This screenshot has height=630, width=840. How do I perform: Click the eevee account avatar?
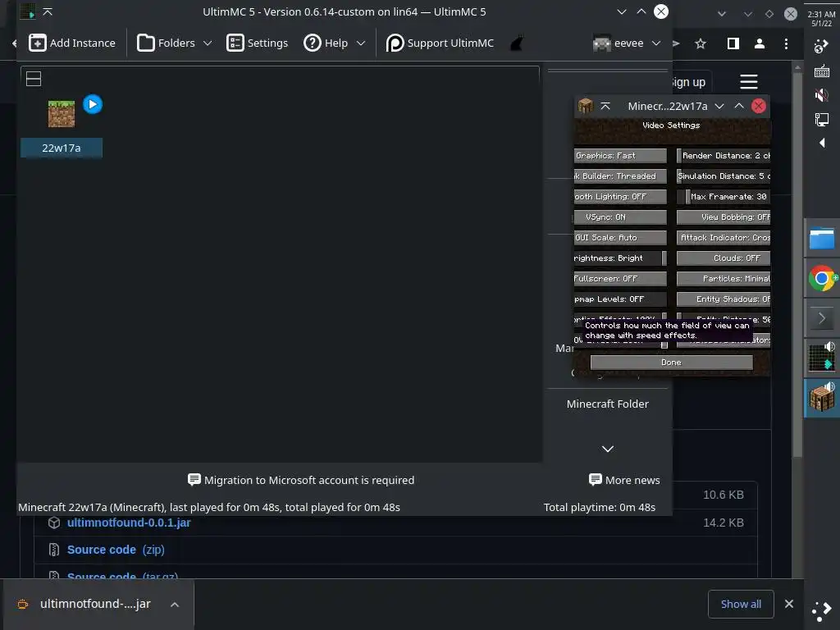tap(602, 43)
